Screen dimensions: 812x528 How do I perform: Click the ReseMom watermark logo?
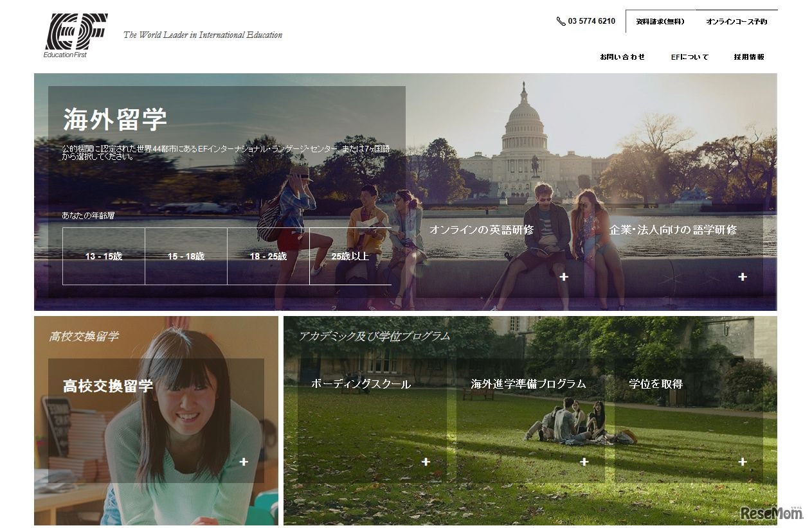[771, 513]
